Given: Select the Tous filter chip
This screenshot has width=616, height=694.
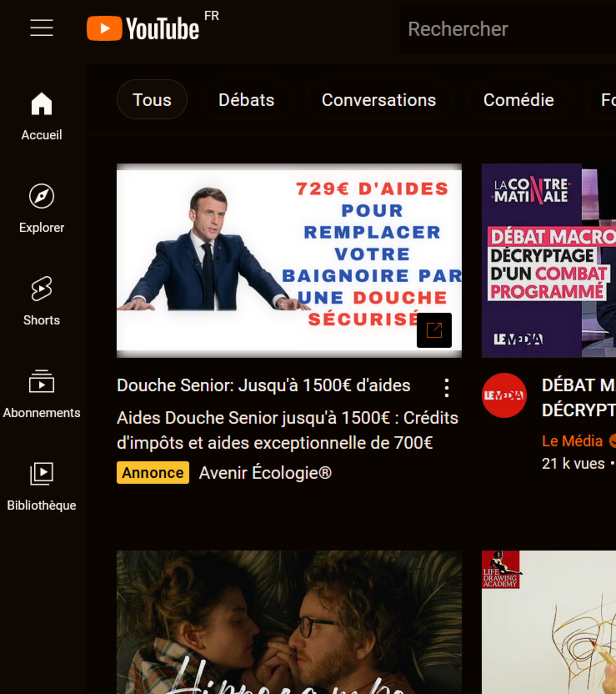Looking at the screenshot, I should [152, 99].
